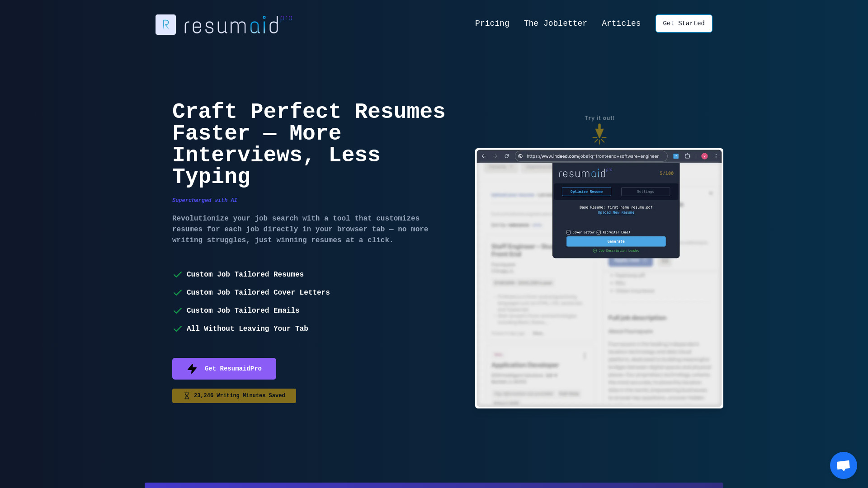Image resolution: width=868 pixels, height=488 pixels.
Task: Click the Optimize Resume button icon
Action: click(587, 191)
